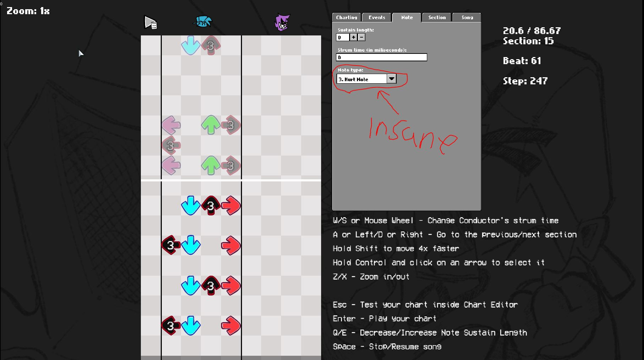
Task: Select a red right arrow note
Action: pos(231,205)
